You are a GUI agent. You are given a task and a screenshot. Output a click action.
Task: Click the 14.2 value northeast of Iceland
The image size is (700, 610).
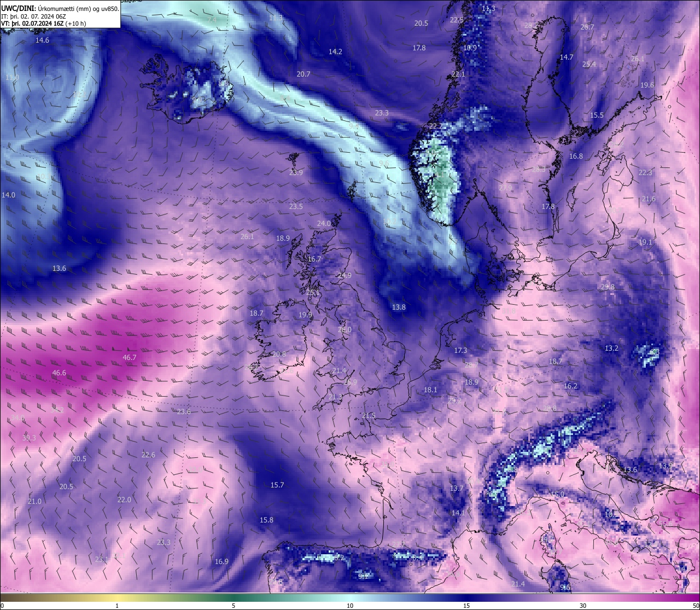click(x=335, y=51)
